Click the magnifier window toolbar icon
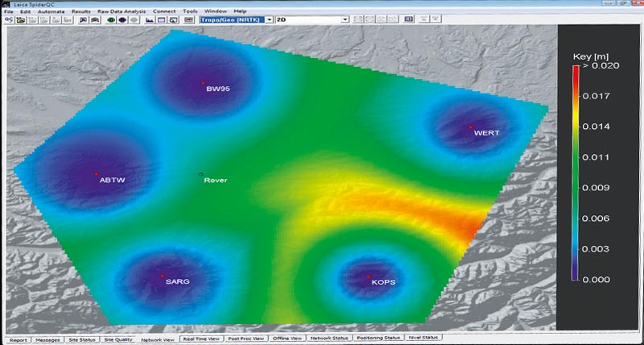 [174, 19]
